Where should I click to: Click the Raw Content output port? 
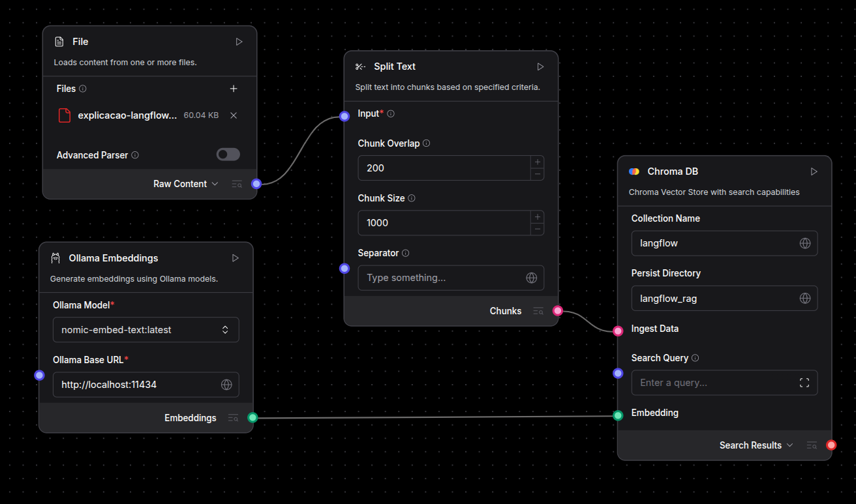tap(256, 184)
